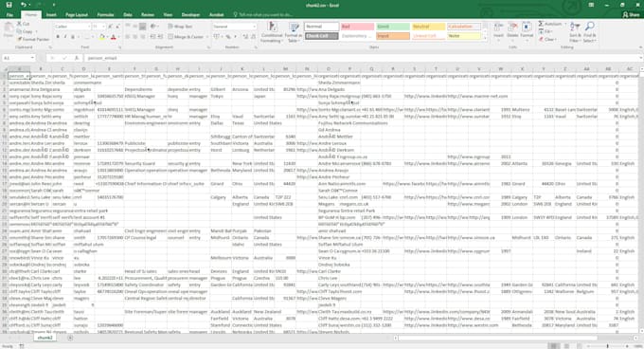Open the number format dropdown

point(254,27)
